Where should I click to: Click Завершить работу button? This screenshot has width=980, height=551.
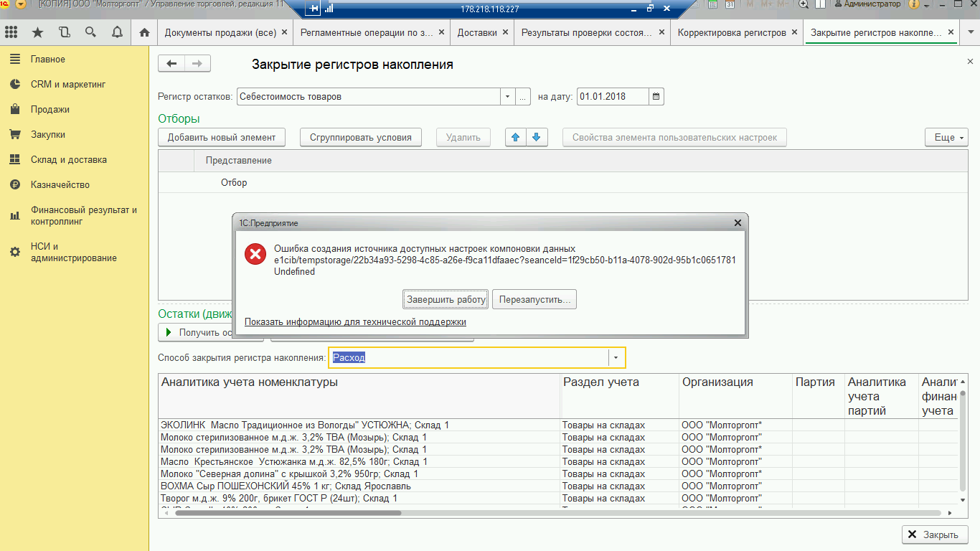[x=446, y=299]
